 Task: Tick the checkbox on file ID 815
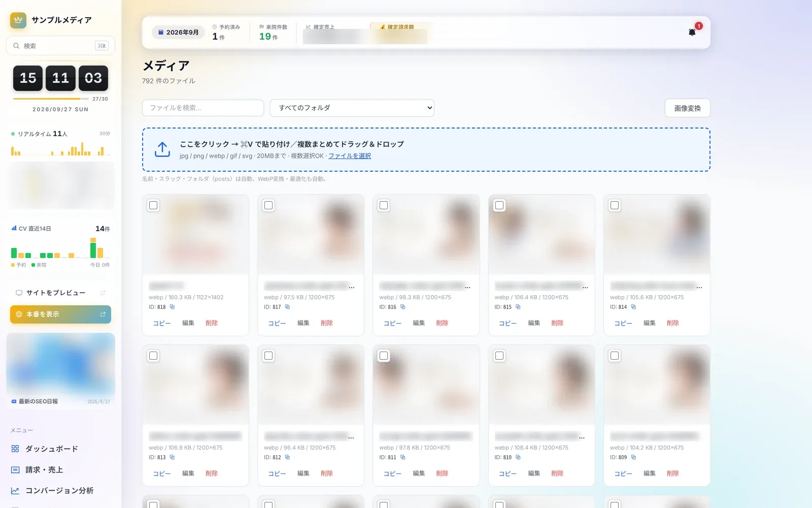tap(499, 205)
